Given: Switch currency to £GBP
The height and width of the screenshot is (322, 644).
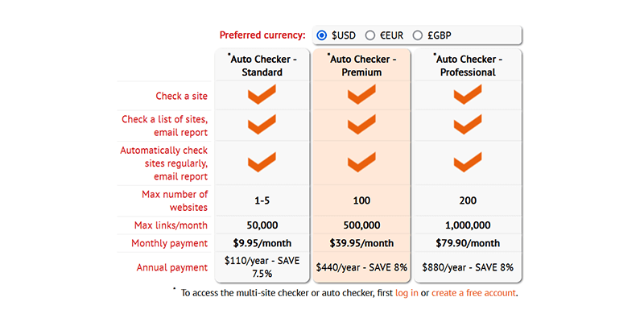Looking at the screenshot, I should [x=418, y=35].
